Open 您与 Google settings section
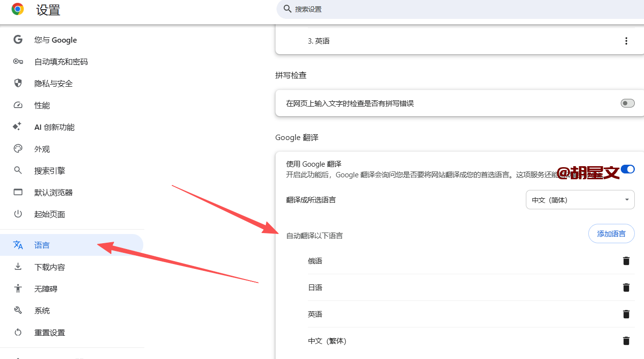Screen dimensions: 644x359 point(55,40)
